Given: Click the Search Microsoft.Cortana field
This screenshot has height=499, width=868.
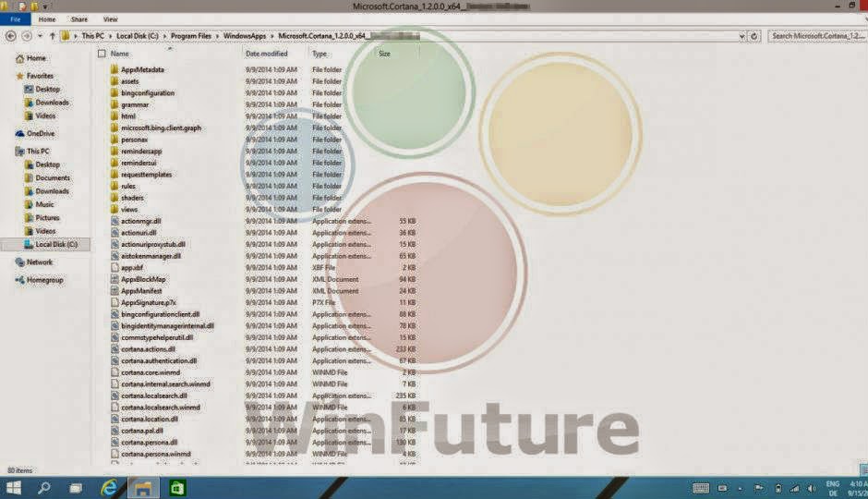Looking at the screenshot, I should [817, 36].
